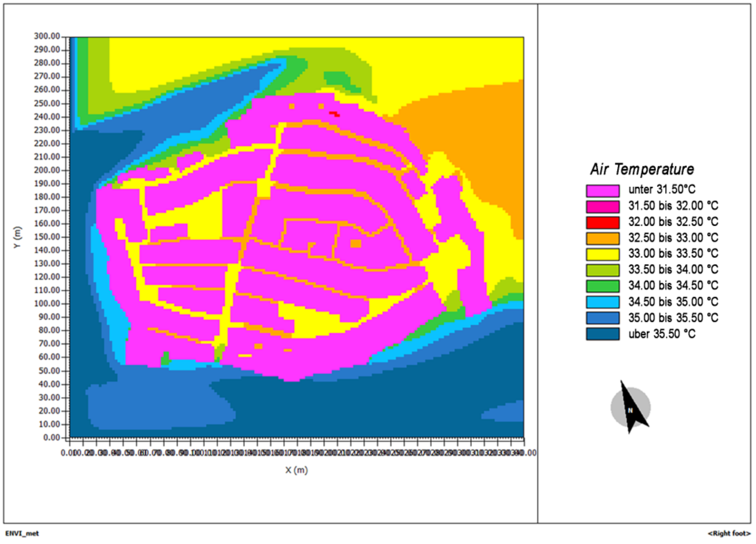This screenshot has width=756, height=544.
Task: Click the orange 32.50 bis 33.00 swatch
Action: [603, 239]
